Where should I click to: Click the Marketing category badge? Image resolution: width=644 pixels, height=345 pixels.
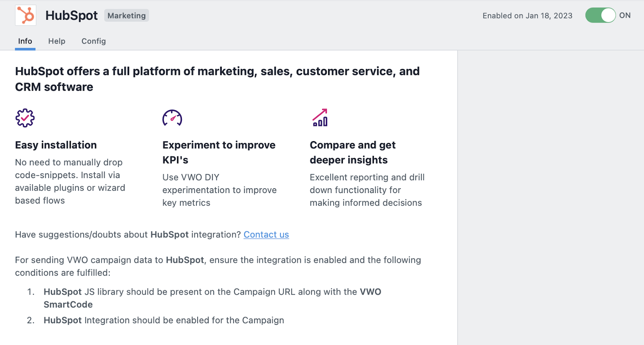click(126, 16)
